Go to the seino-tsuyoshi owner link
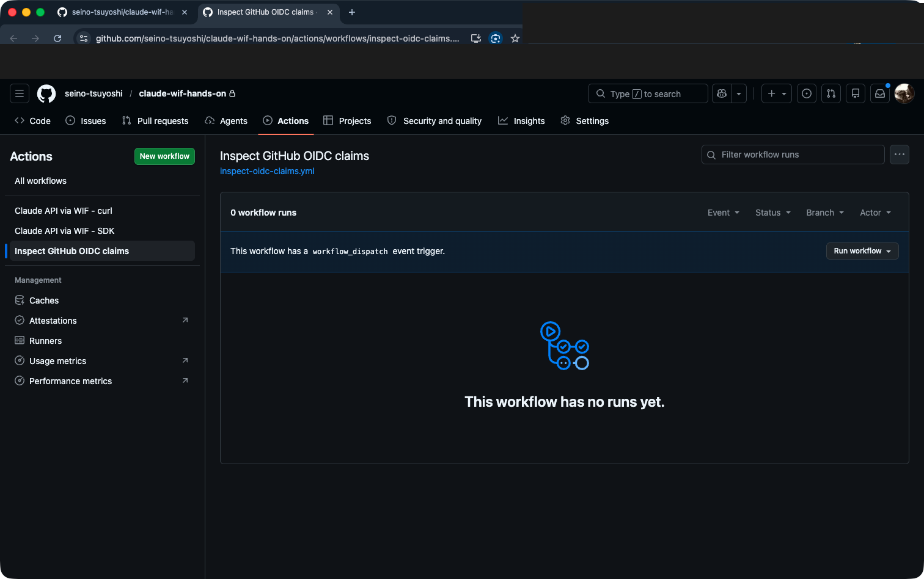Screen dimensions: 924x579 (x=94, y=93)
